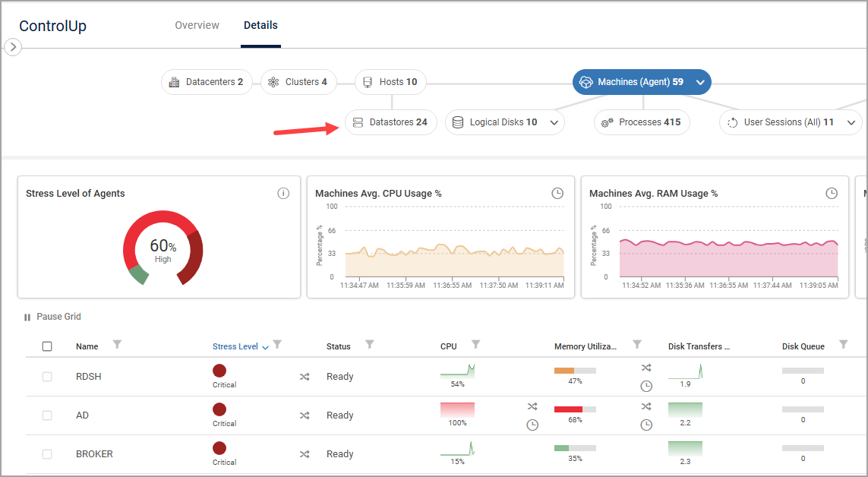Click clock icon on RAM Usage chart

coord(832,194)
